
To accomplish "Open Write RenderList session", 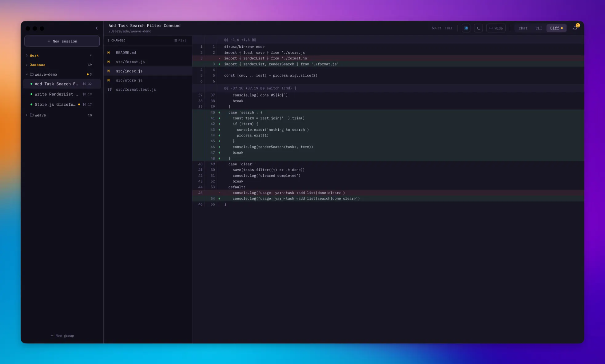I will point(62,94).
